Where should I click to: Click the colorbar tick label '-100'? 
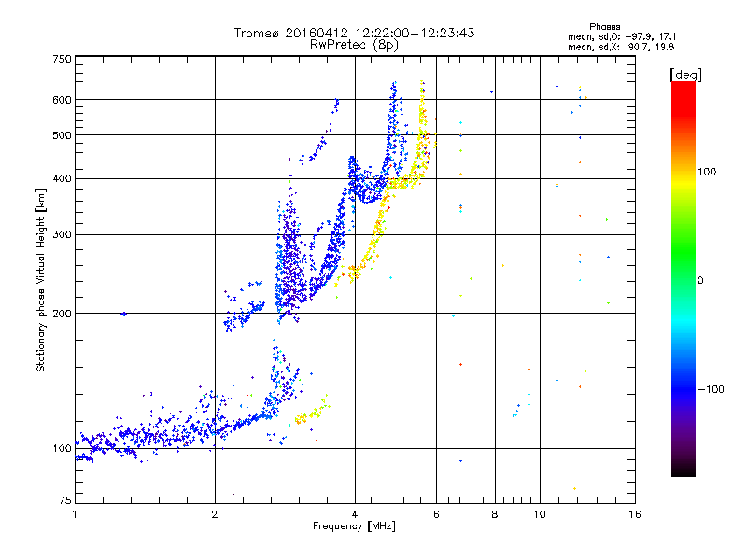click(x=711, y=389)
